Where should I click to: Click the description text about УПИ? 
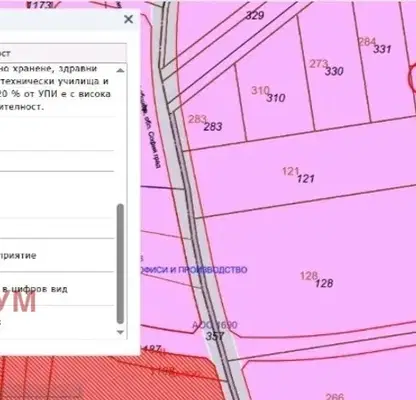tap(55, 88)
